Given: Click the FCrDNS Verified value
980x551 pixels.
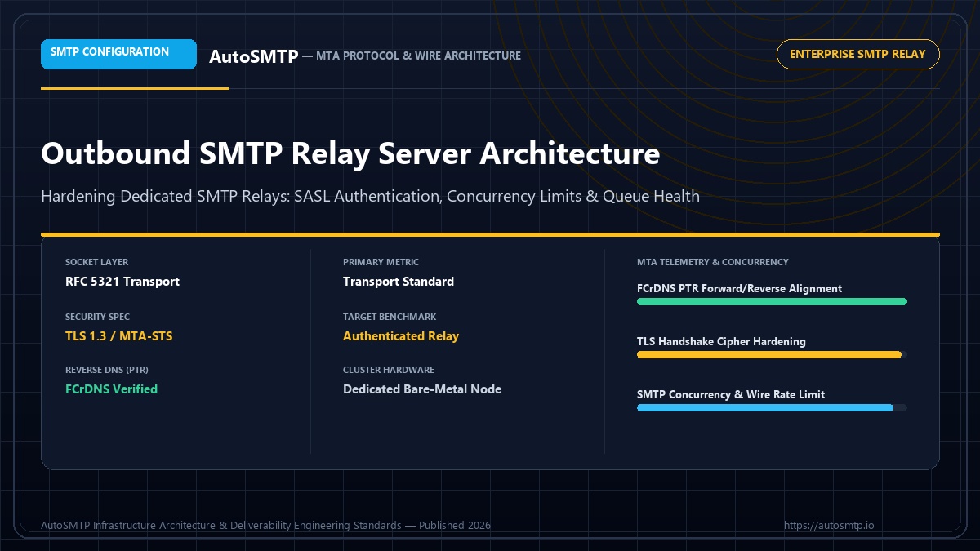Looking at the screenshot, I should click(x=111, y=389).
